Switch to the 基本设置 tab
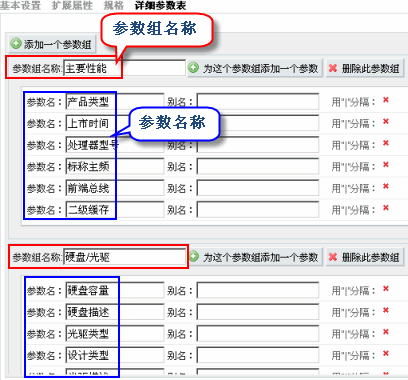The image size is (408, 380). pyautogui.click(x=20, y=5)
